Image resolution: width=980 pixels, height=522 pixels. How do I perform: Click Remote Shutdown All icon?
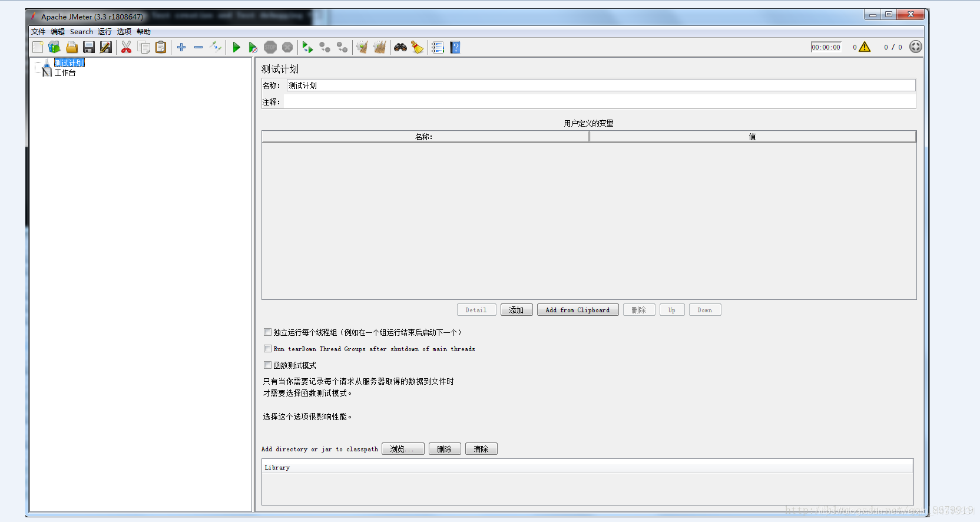point(342,47)
